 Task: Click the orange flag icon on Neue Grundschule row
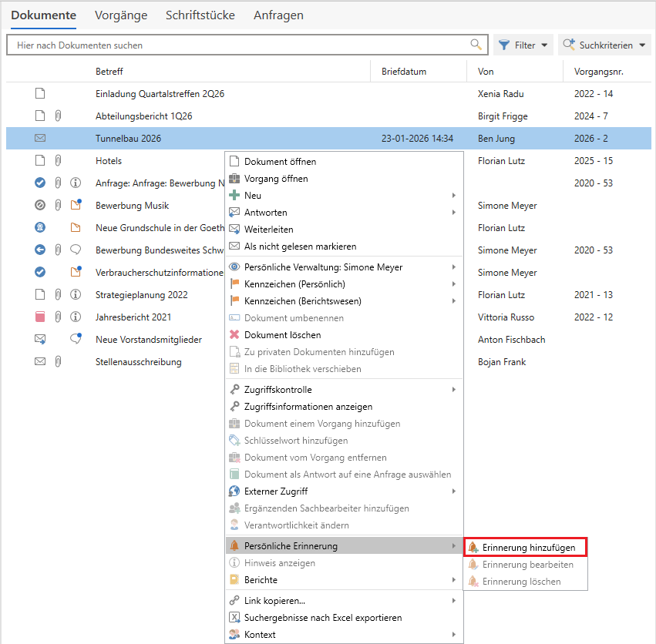click(x=76, y=227)
